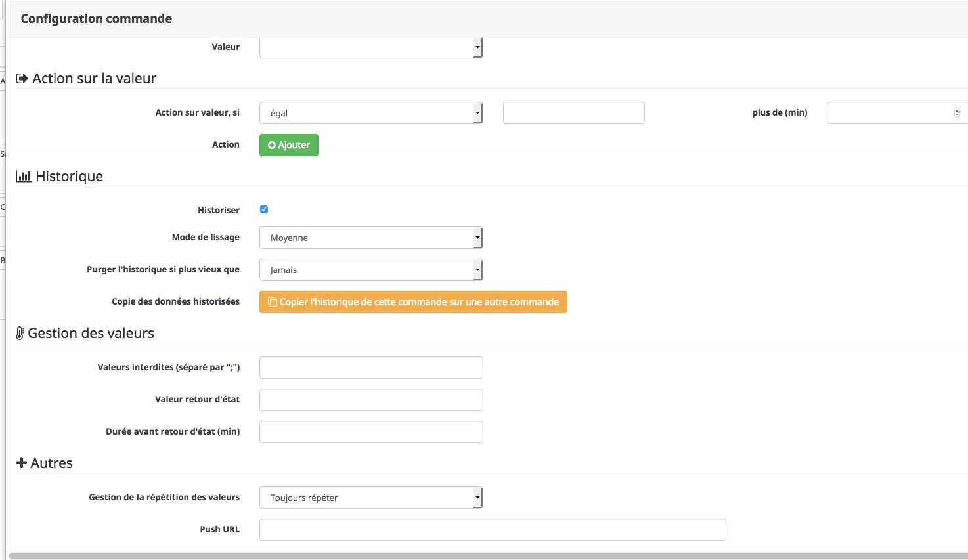Click the green Ajouter button
The width and height of the screenshot is (968, 560).
pos(289,145)
